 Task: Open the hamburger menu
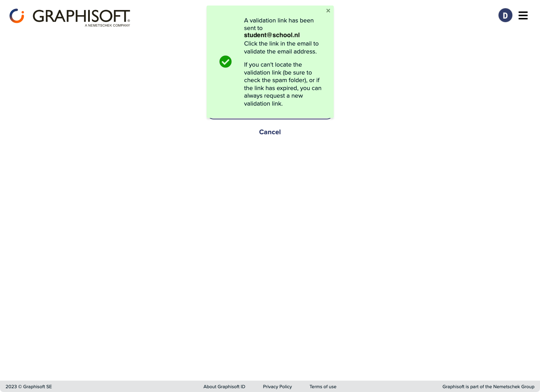pyautogui.click(x=523, y=16)
